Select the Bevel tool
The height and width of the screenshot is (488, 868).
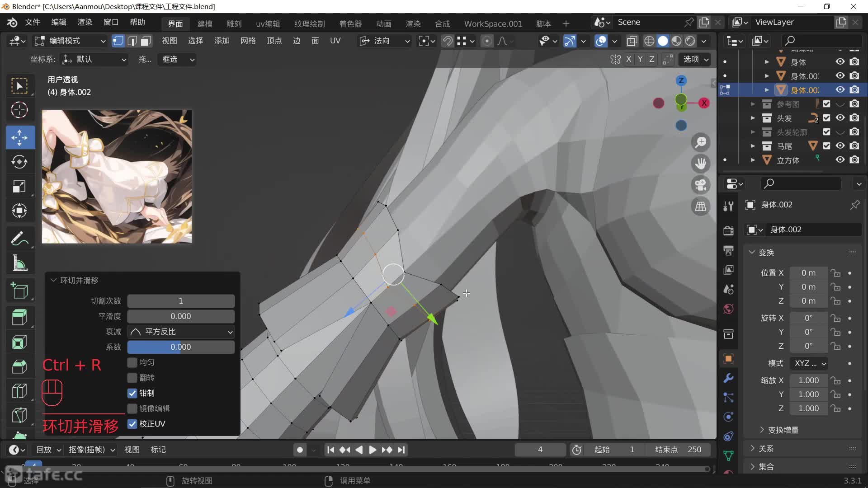point(19,366)
